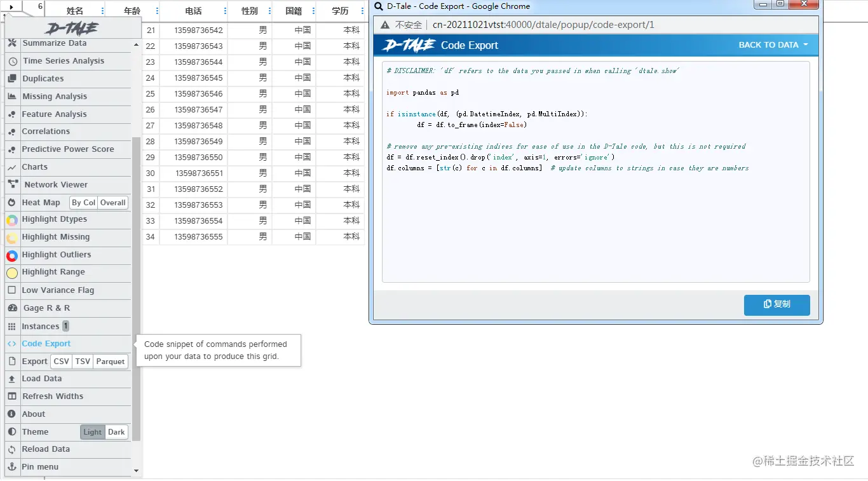Open the 年龄 column menu dots
868x481 pixels.
coord(156,11)
